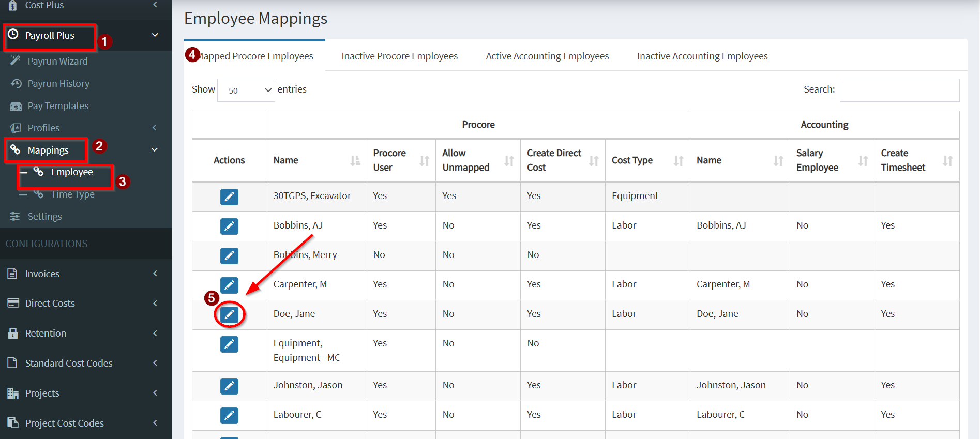Open Pay Templates in sidebar
The height and width of the screenshot is (439, 980).
pos(58,105)
